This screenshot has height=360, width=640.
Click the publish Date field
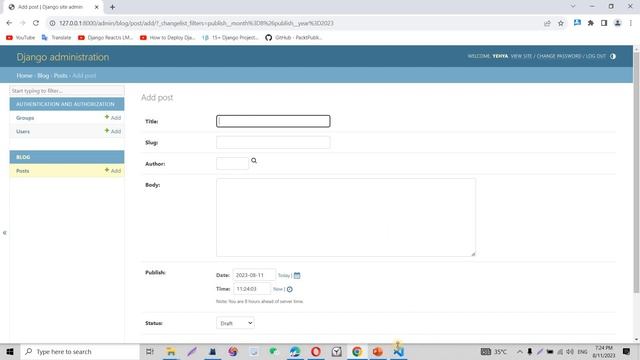click(254, 275)
